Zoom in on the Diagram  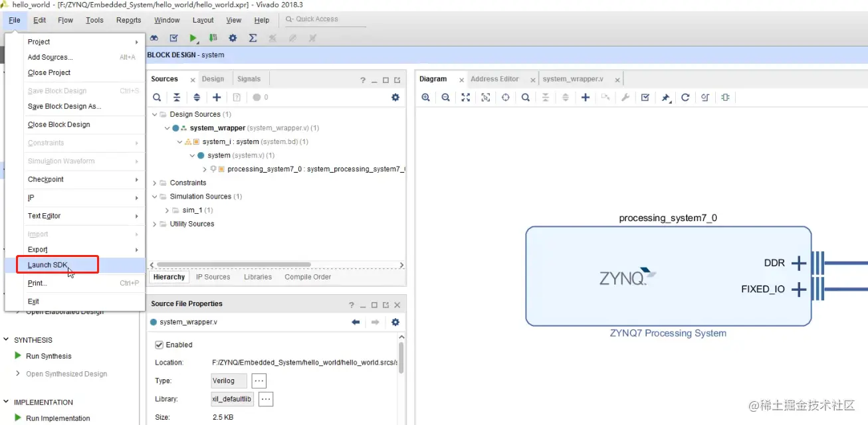(426, 98)
